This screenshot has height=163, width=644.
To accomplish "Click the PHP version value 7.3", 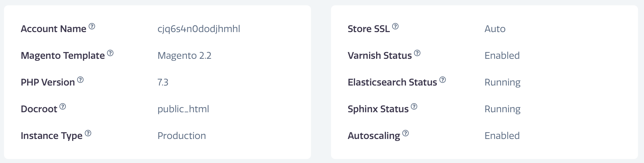I will pyautogui.click(x=163, y=82).
